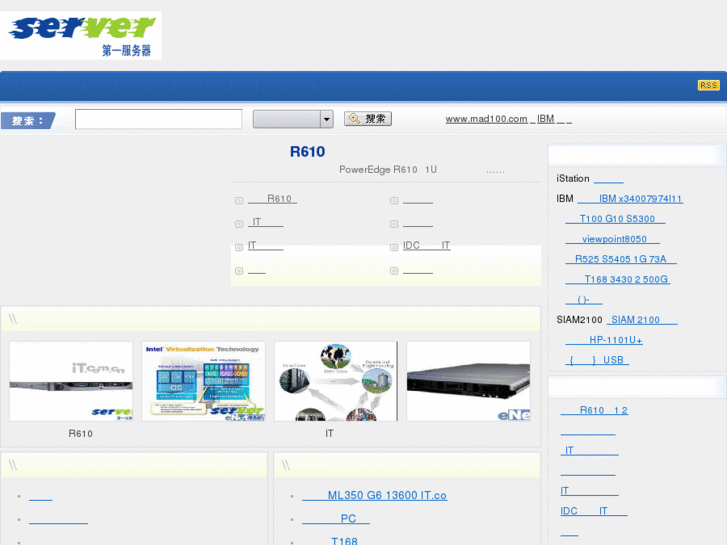The height and width of the screenshot is (545, 727).
Task: Open the IDC IT sidebar link
Action: [x=594, y=511]
